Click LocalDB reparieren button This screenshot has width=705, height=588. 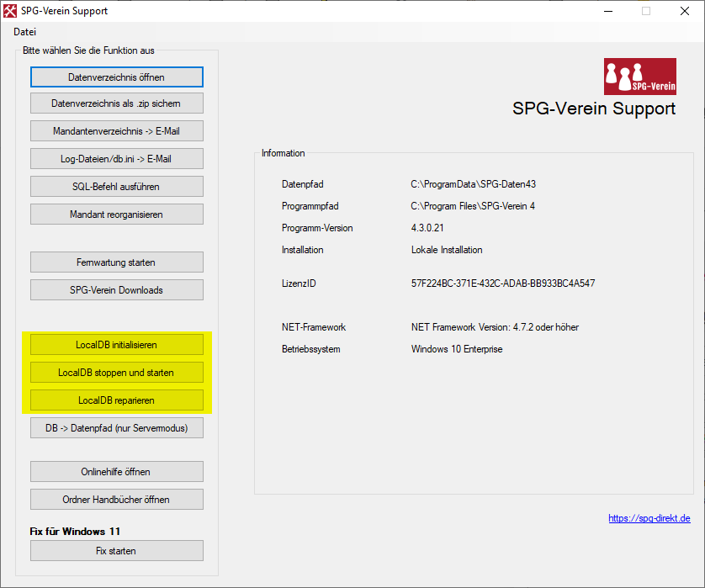[x=116, y=400]
